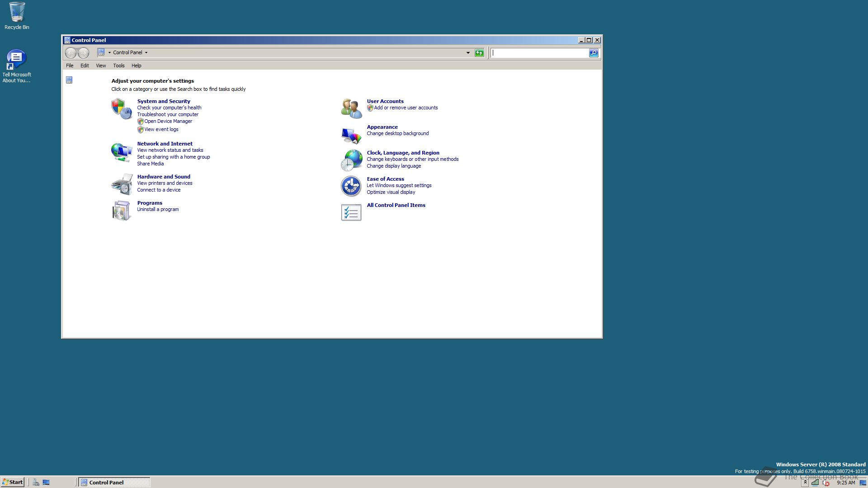Click View event logs link

click(x=161, y=129)
